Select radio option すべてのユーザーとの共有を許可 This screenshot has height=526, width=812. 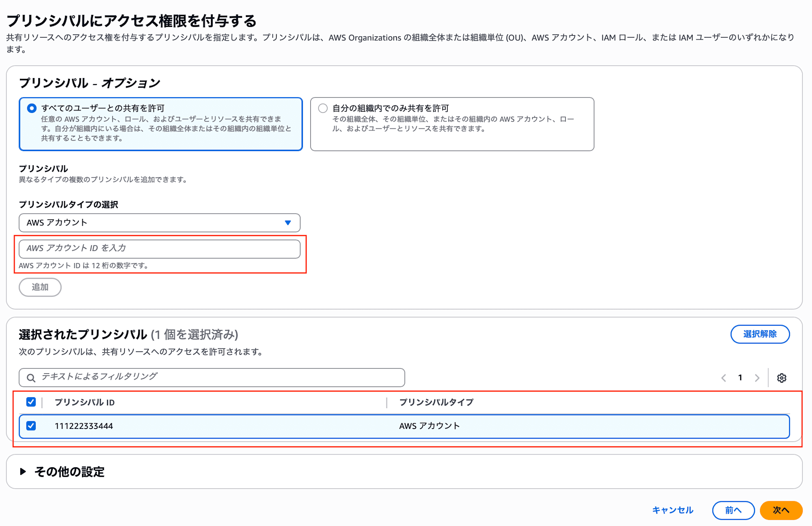30,108
